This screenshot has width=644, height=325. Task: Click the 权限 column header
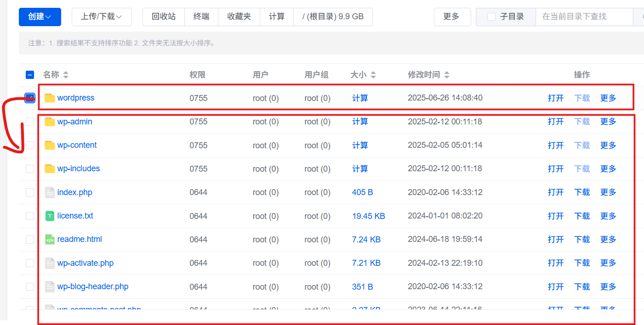(x=198, y=75)
